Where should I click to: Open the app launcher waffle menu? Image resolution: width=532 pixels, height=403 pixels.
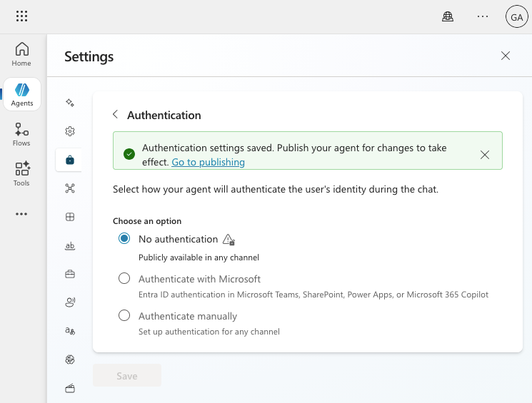(x=21, y=16)
